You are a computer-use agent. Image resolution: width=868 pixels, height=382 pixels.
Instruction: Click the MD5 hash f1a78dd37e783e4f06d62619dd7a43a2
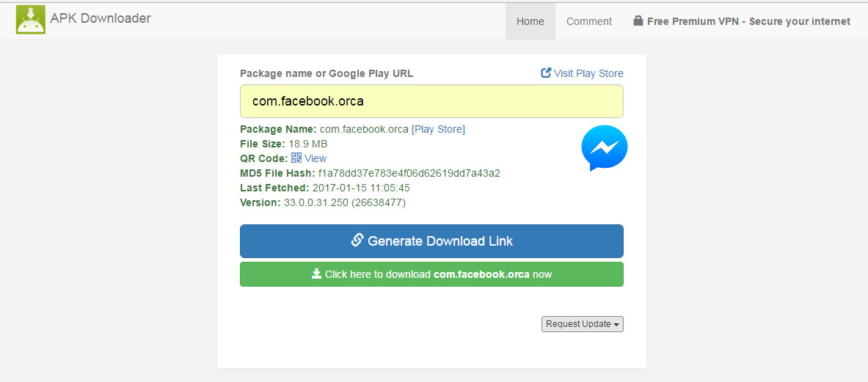point(409,173)
